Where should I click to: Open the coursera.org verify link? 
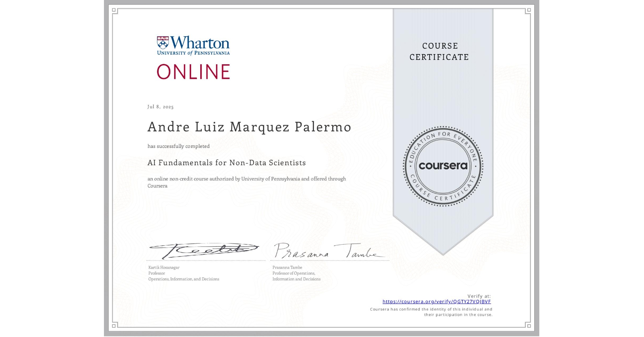[x=436, y=301]
